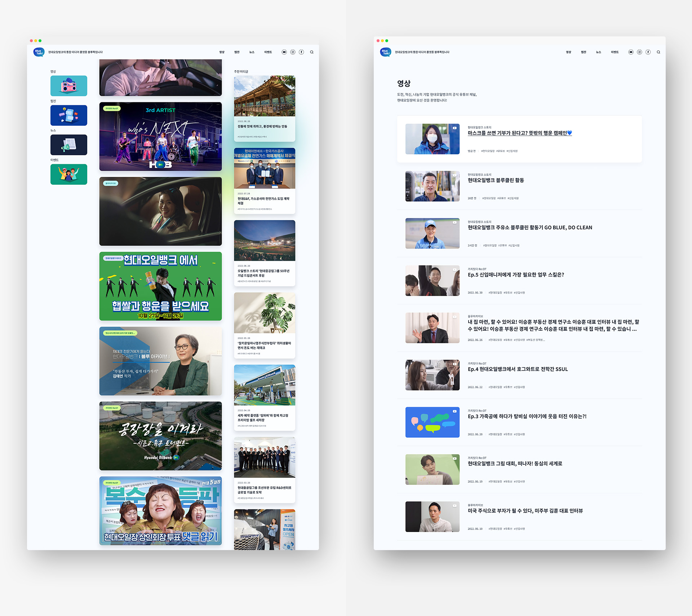692x616 pixels.
Task: Select 뉴스 menu in right window
Action: point(599,52)
